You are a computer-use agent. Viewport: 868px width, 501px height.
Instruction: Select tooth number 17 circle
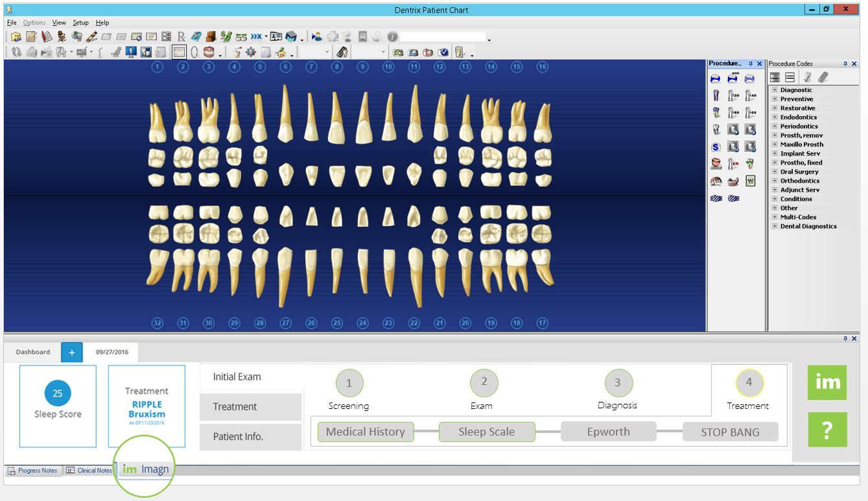543,322
